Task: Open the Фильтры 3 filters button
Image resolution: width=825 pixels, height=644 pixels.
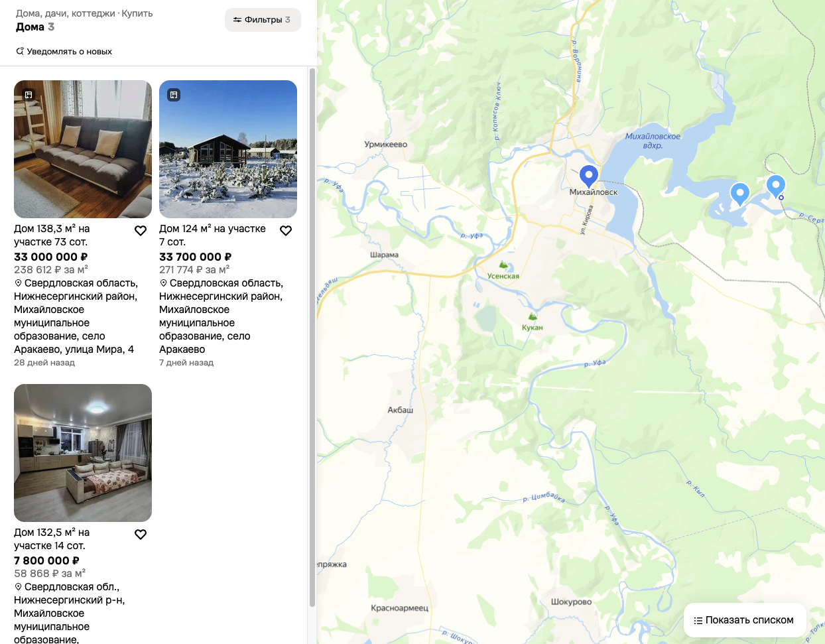Action: coord(263,20)
